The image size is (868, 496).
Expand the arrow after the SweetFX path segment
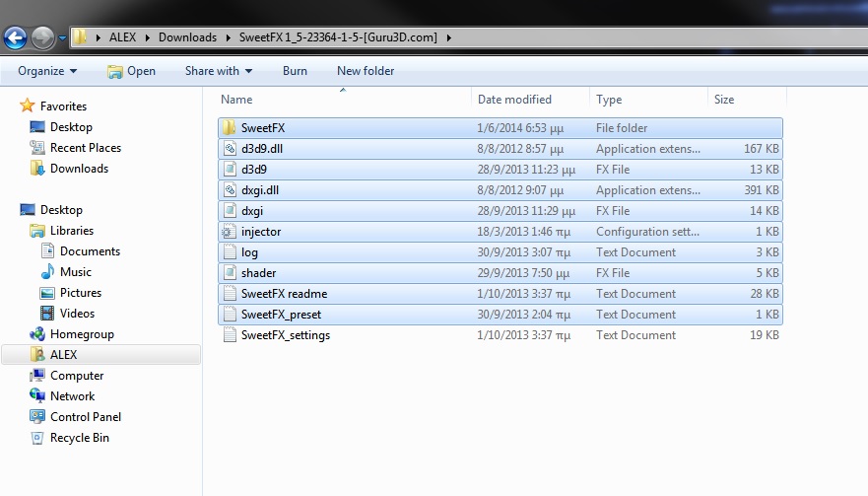pyautogui.click(x=449, y=37)
